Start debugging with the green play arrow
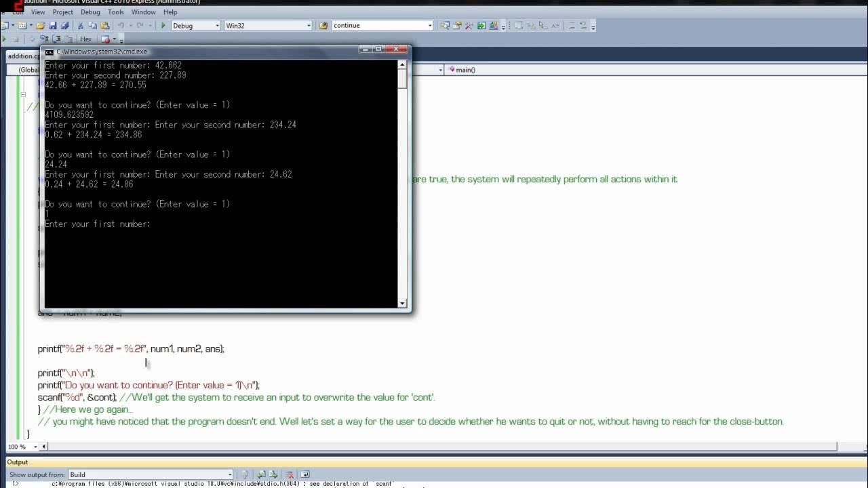The image size is (868, 488). point(163,26)
